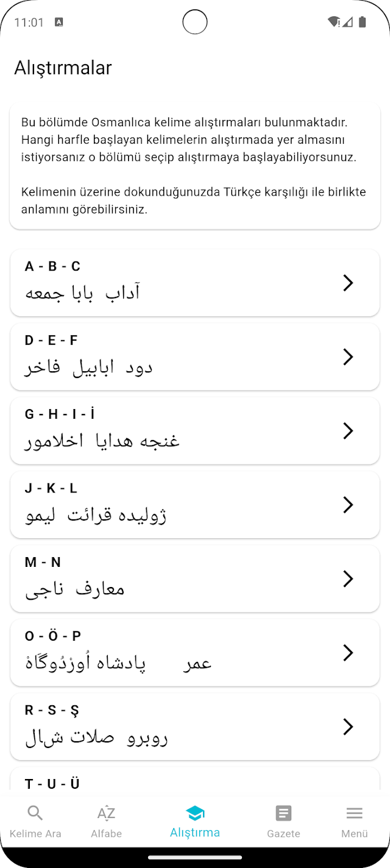390x868 pixels.
Task: Tap the Kelime Ara magnifier icon
Action: [x=35, y=813]
